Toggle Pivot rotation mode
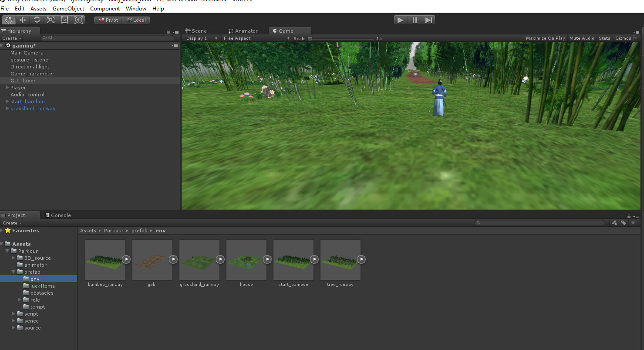Screen dimensions: 644x350 107,20
